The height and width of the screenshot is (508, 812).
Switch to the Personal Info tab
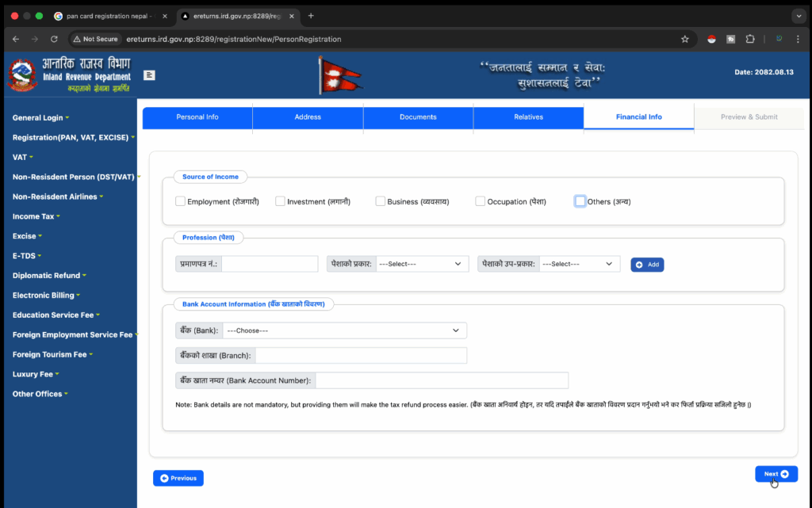[197, 117]
